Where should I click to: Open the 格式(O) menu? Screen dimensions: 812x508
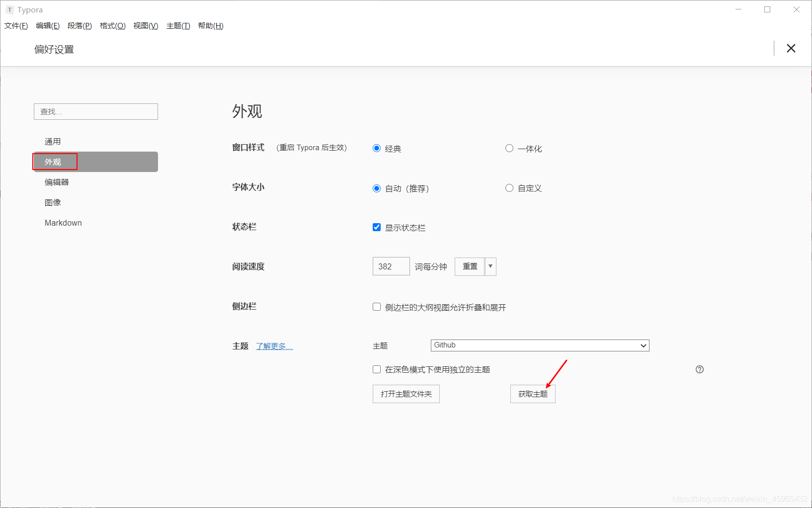(113, 26)
